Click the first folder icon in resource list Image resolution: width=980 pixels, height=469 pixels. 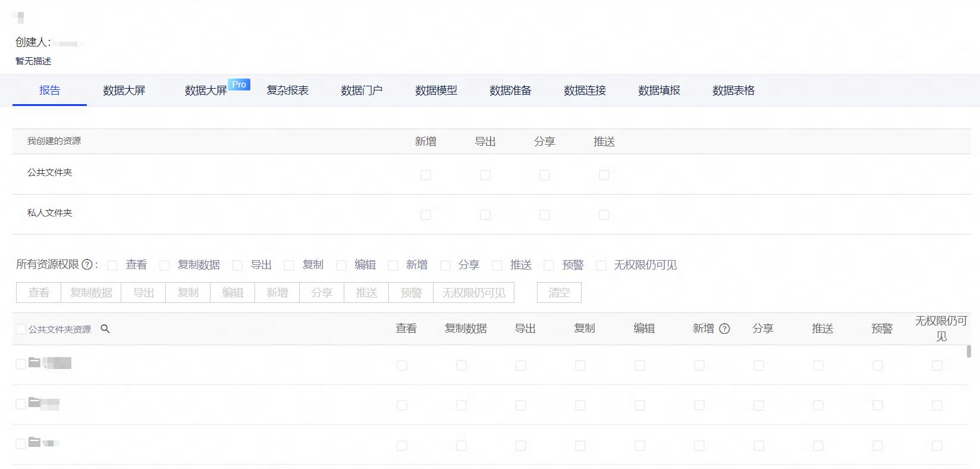pos(34,362)
